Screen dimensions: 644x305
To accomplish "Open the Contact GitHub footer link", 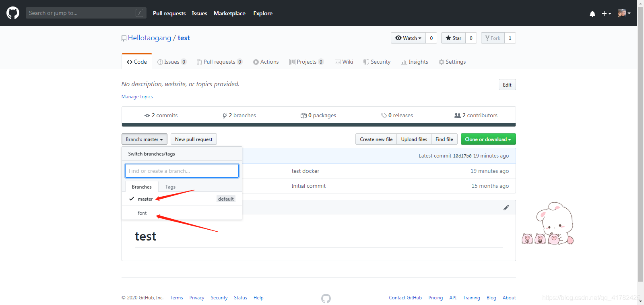I will (x=405, y=298).
